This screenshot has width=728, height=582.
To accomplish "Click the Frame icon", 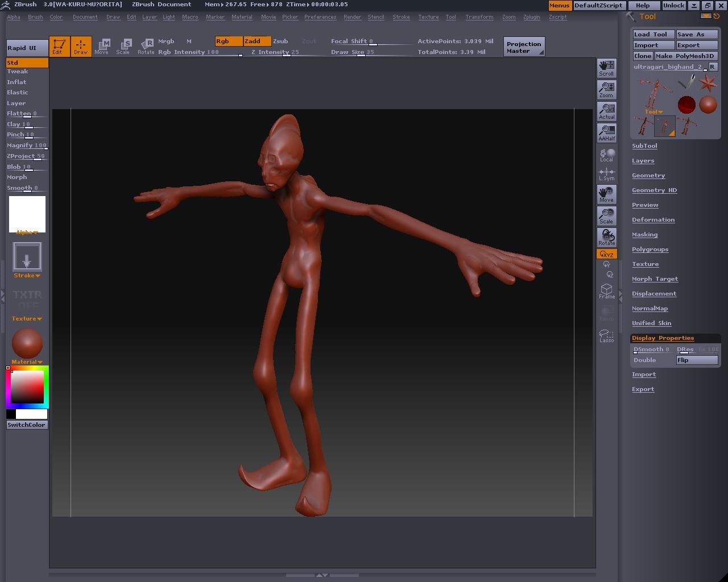I will [x=606, y=291].
